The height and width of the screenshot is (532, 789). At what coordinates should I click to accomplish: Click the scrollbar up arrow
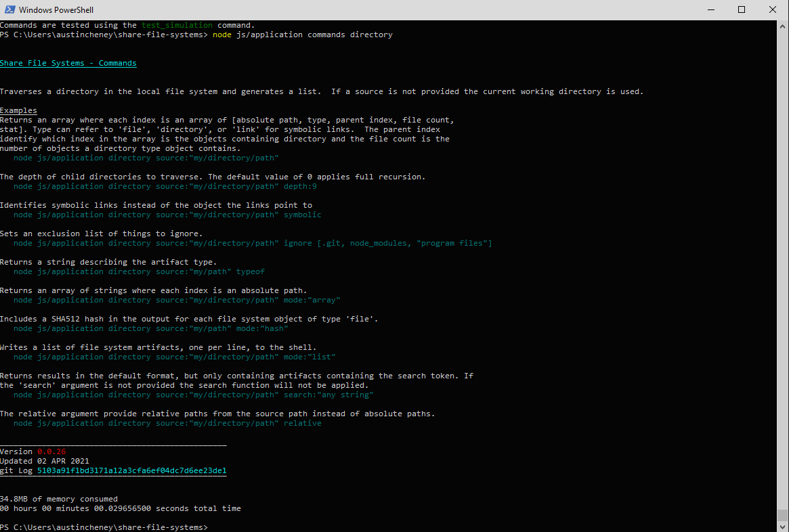(x=782, y=26)
